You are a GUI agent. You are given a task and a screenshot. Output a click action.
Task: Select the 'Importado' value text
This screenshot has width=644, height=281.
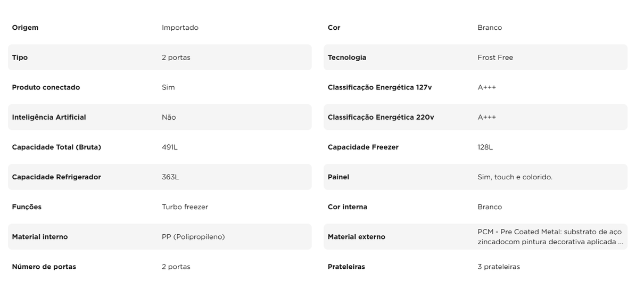180,28
